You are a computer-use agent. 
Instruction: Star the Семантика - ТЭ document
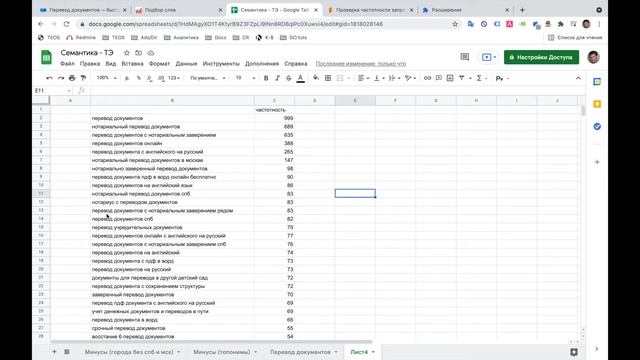[x=127, y=53]
